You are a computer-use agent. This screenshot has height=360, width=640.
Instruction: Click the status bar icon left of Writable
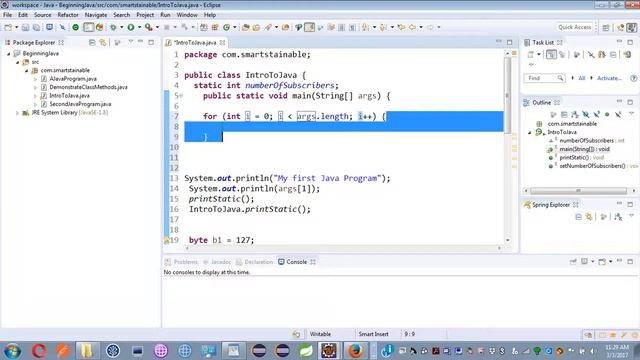pyautogui.click(x=296, y=334)
